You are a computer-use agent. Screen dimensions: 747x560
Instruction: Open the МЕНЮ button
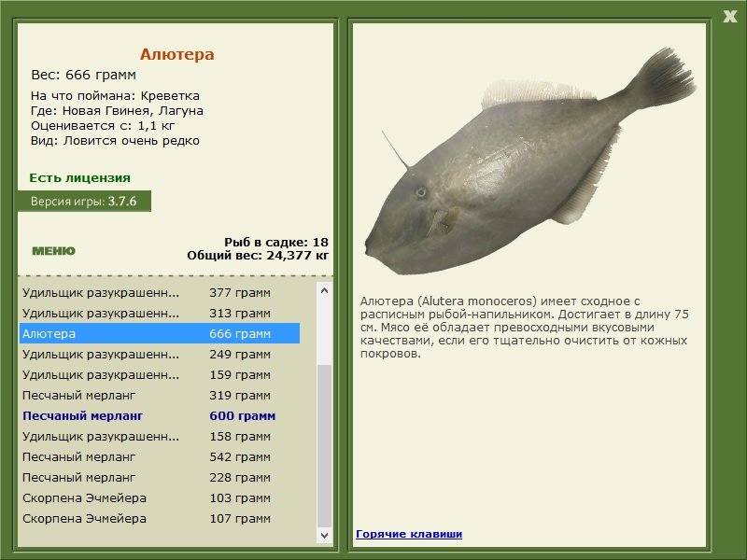pos(54,251)
